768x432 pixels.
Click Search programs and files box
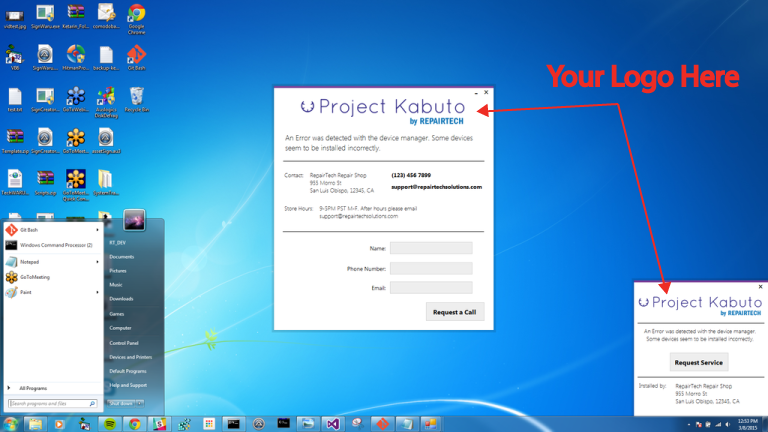click(52, 404)
